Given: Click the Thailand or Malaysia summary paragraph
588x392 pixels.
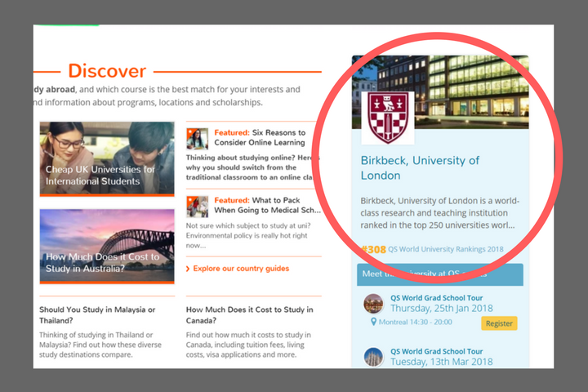Looking at the screenshot, I should pyautogui.click(x=100, y=345).
